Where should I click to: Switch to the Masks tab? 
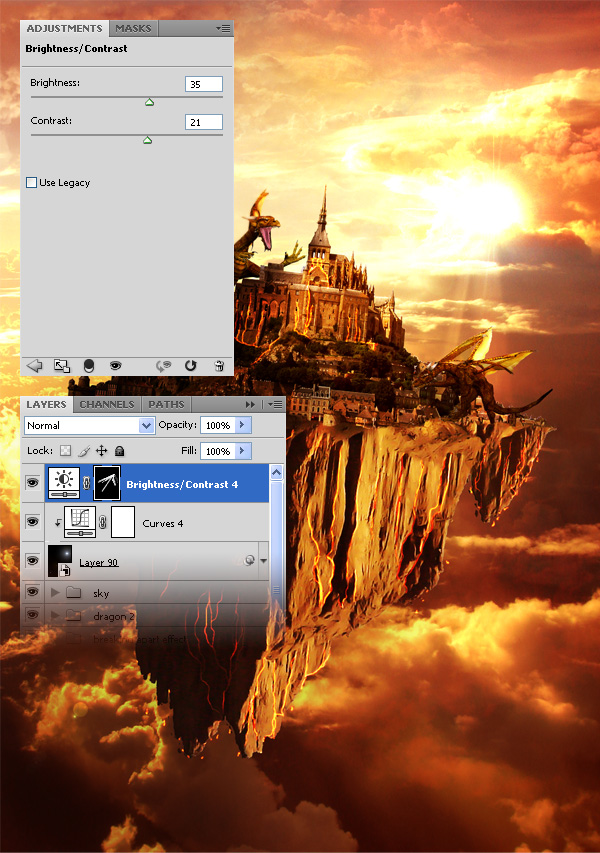(133, 28)
